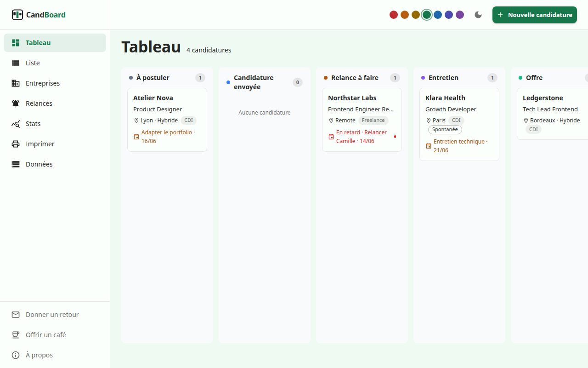Select the red theme color
This screenshot has height=368, width=588.
[394, 15]
